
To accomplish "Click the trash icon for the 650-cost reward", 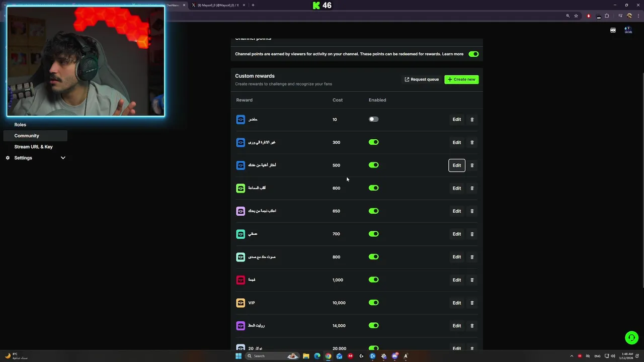I will click(x=472, y=211).
